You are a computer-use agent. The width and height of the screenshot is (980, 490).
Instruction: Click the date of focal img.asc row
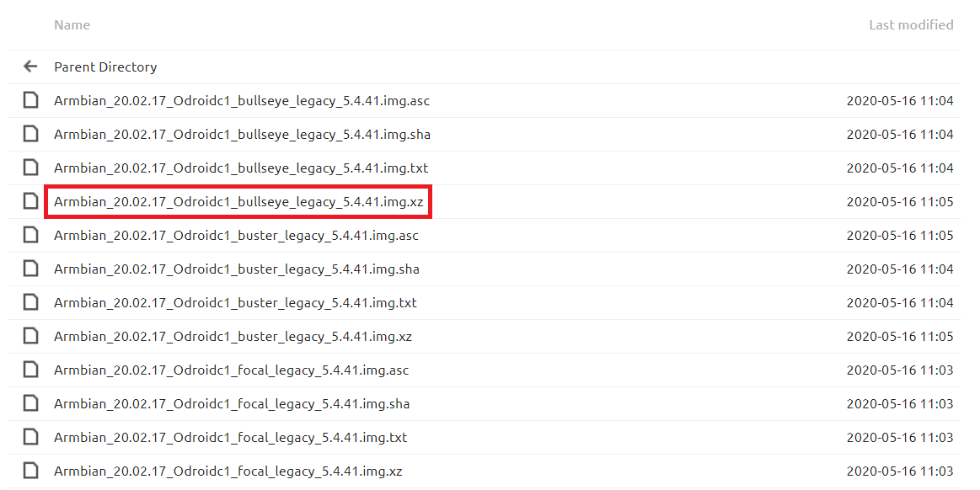pyautogui.click(x=900, y=370)
